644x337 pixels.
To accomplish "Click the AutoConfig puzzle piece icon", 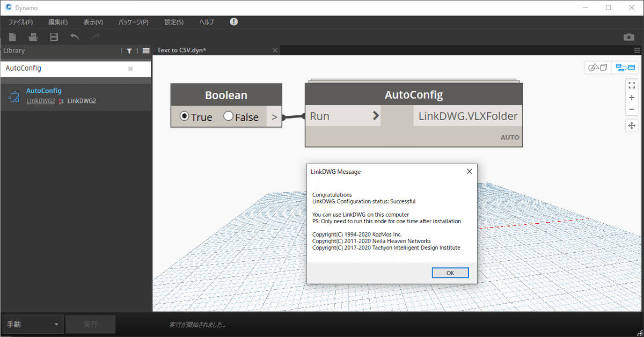I will (x=14, y=96).
